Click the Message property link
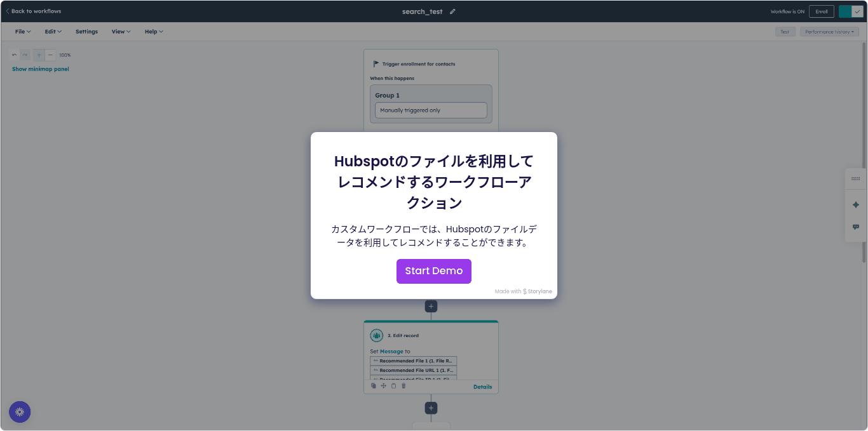The height and width of the screenshot is (431, 868). (x=391, y=351)
